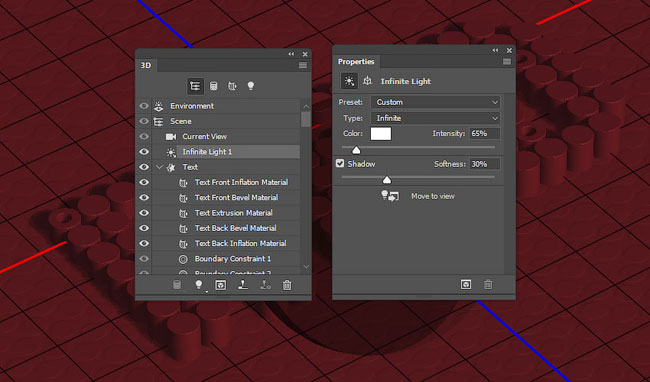Select Current View in 3D panel
The width and height of the screenshot is (650, 382).
pyautogui.click(x=226, y=136)
